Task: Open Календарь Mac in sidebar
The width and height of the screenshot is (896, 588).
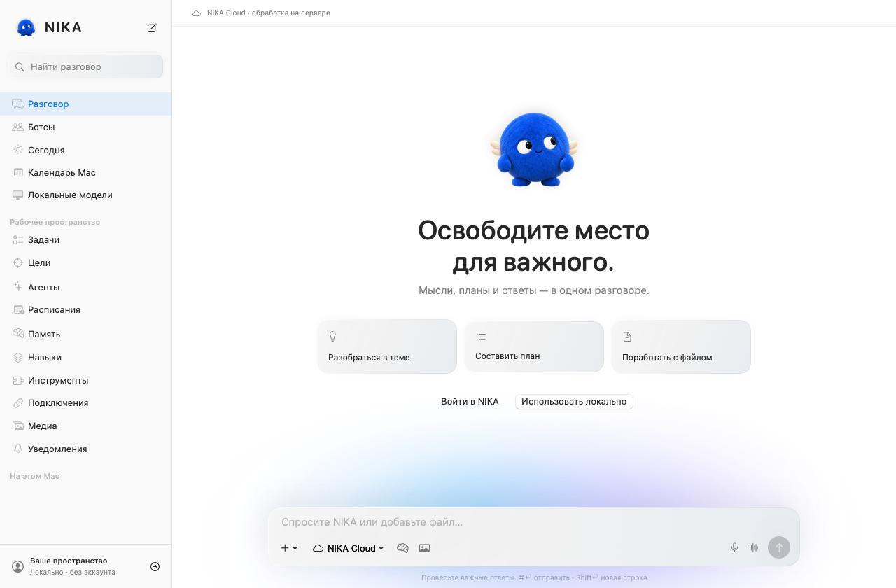Action: click(x=85, y=172)
